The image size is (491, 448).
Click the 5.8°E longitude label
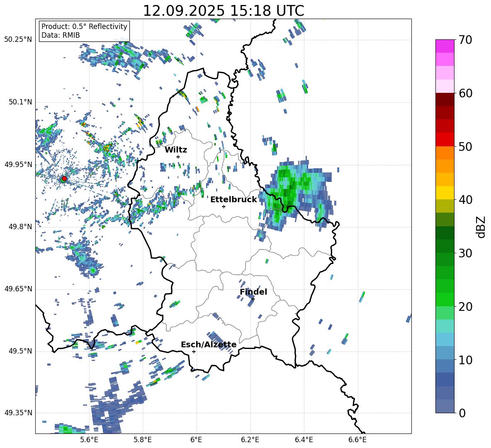[x=143, y=440]
